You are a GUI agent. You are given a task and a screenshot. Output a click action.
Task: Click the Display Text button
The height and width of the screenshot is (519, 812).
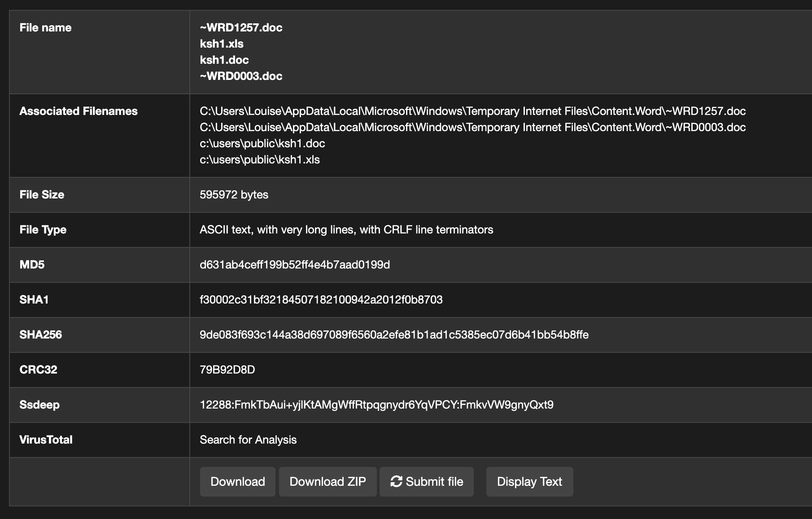click(x=529, y=481)
